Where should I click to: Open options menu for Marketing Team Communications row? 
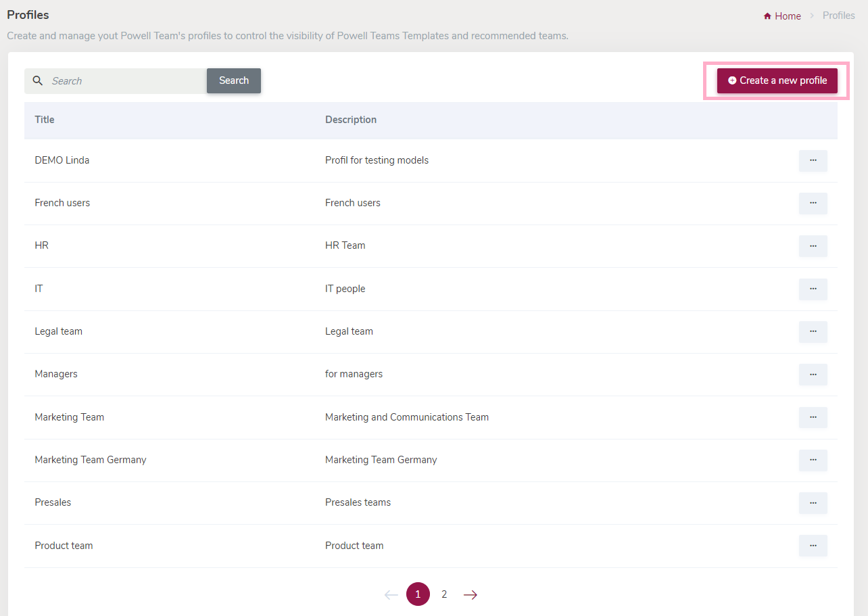coord(813,417)
